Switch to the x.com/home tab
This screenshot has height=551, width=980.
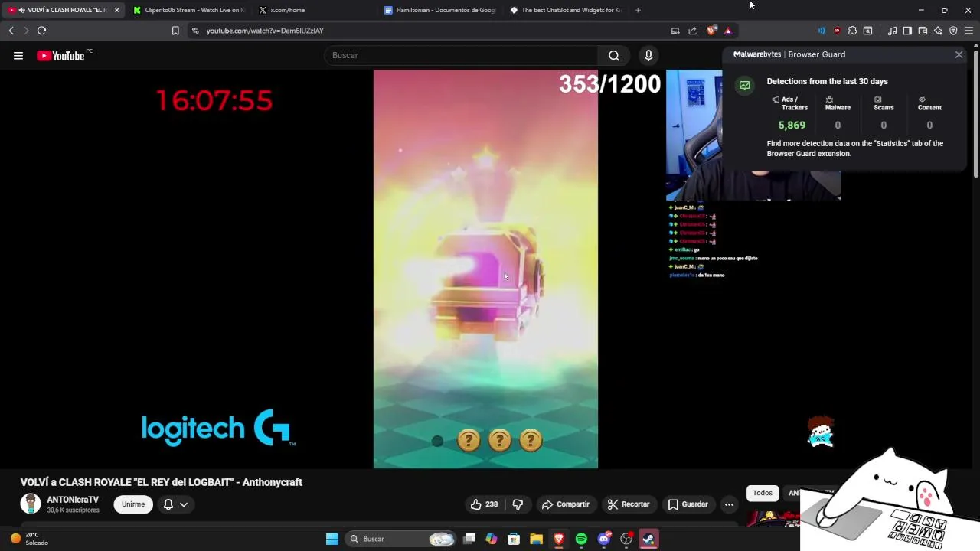click(x=314, y=10)
